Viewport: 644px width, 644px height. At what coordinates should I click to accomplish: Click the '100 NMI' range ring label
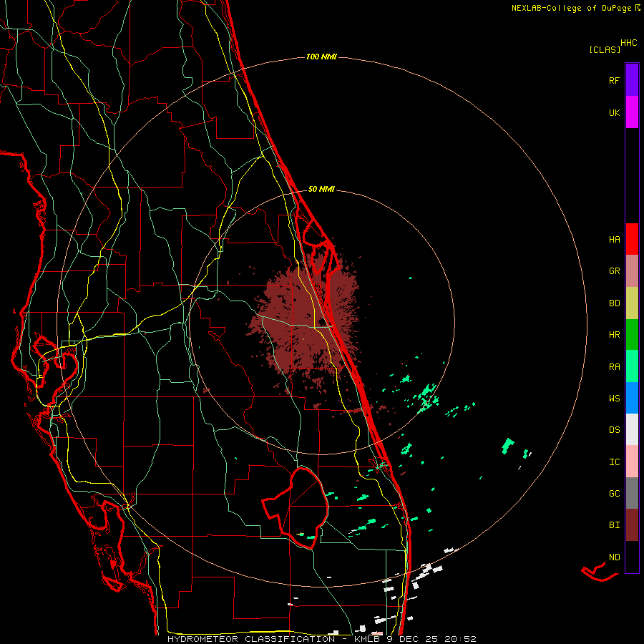point(321,57)
